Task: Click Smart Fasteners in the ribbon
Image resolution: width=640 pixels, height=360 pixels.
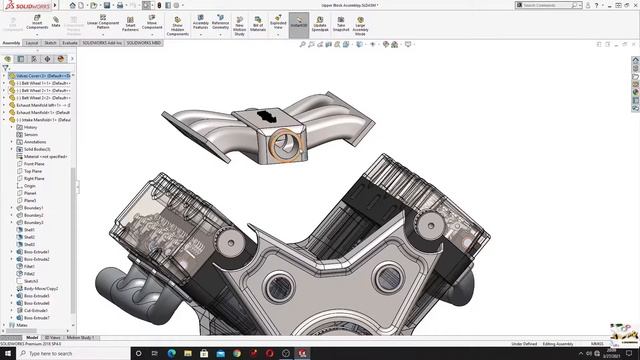Action: [130, 24]
